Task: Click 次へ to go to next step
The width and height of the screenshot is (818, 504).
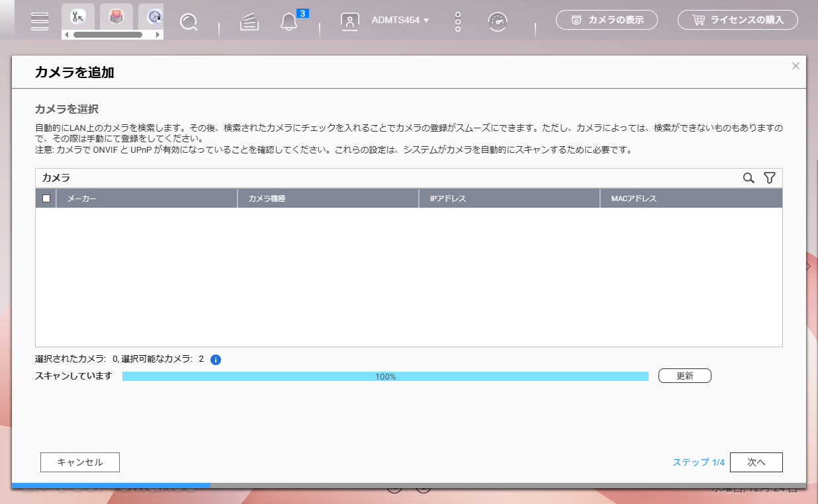Action: [x=756, y=462]
